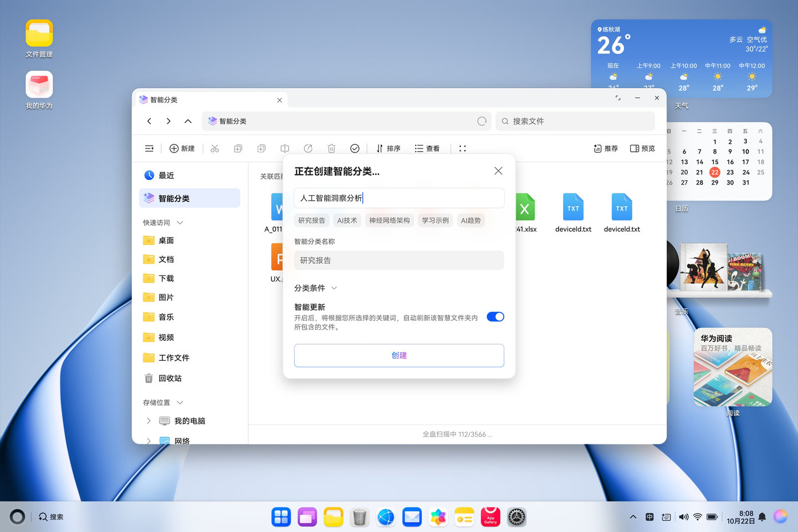This screenshot has height=532, width=798.
Task: Click the 推荐 recommend icon on the right toolbar
Action: click(x=605, y=148)
